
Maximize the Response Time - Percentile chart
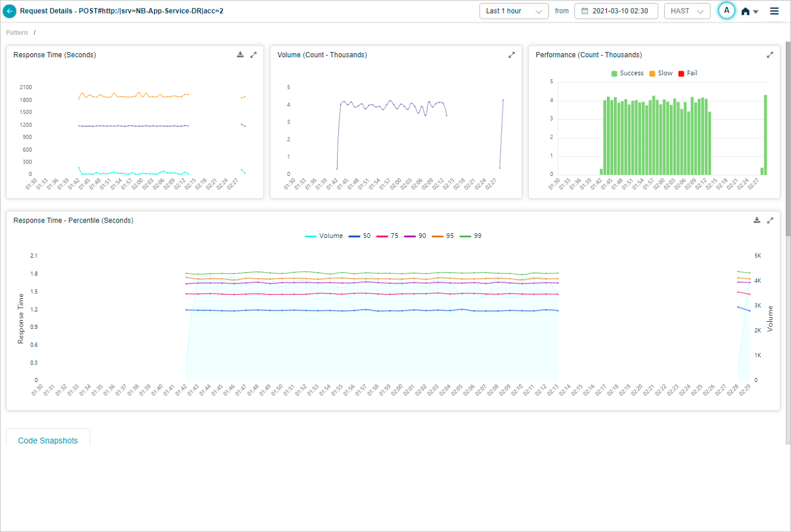[x=770, y=220]
